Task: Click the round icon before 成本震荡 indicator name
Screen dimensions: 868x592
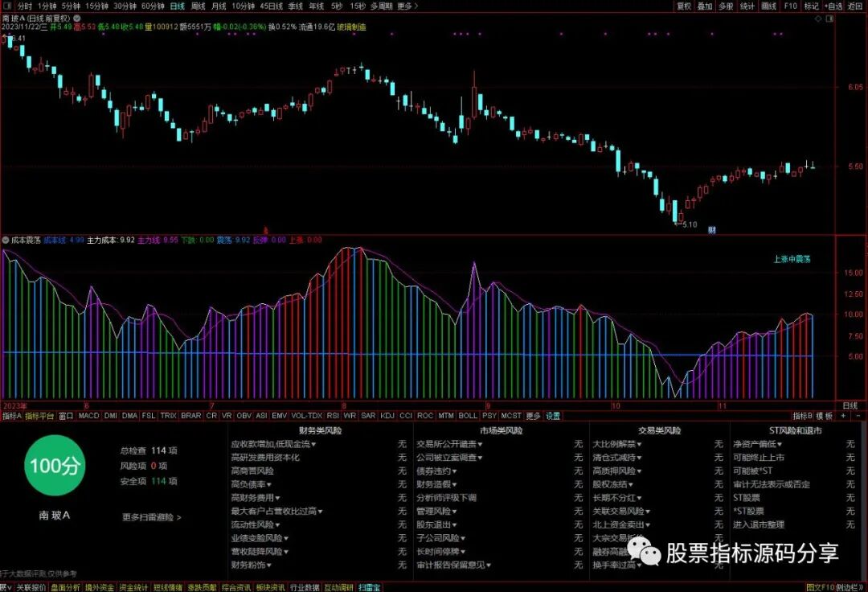Action: pyautogui.click(x=6, y=240)
